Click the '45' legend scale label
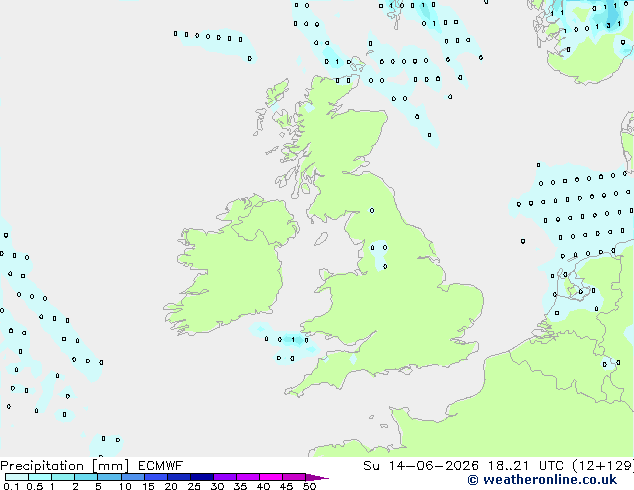 point(286,486)
